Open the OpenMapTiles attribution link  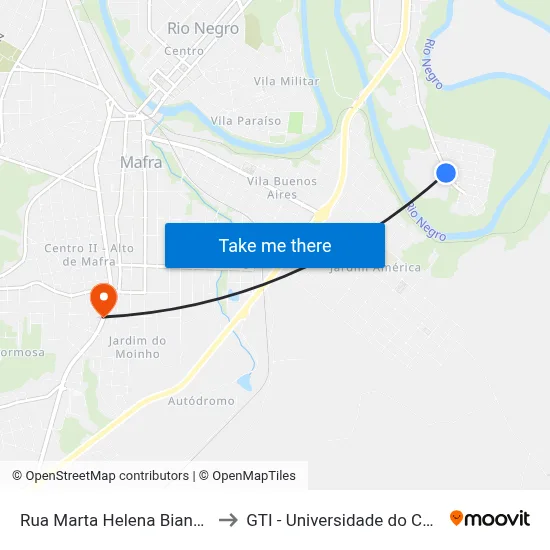click(247, 476)
